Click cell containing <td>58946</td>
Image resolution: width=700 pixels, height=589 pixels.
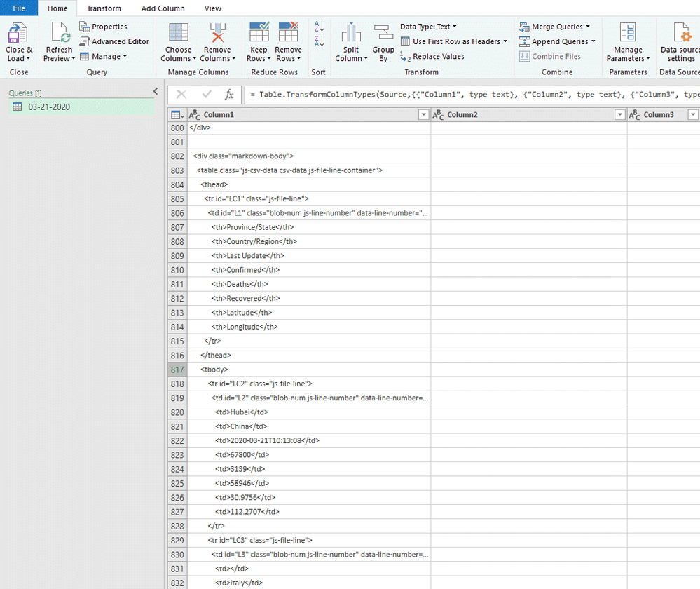point(309,484)
